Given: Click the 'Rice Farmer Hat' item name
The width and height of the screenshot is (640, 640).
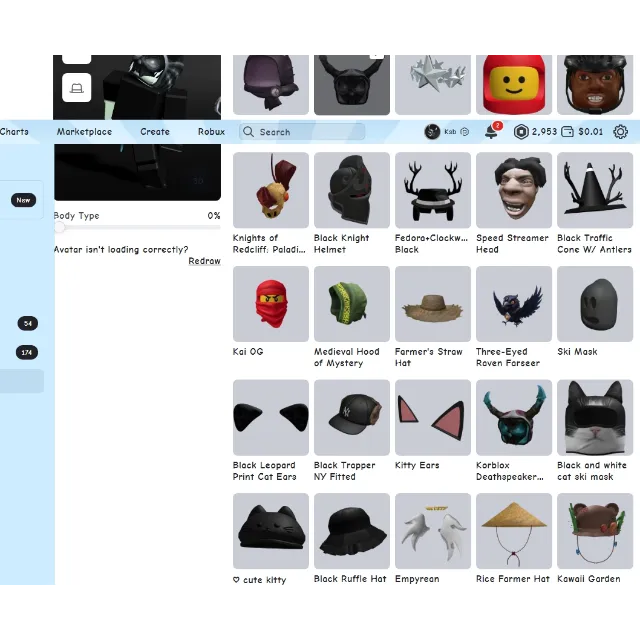Looking at the screenshot, I should click(x=513, y=579).
